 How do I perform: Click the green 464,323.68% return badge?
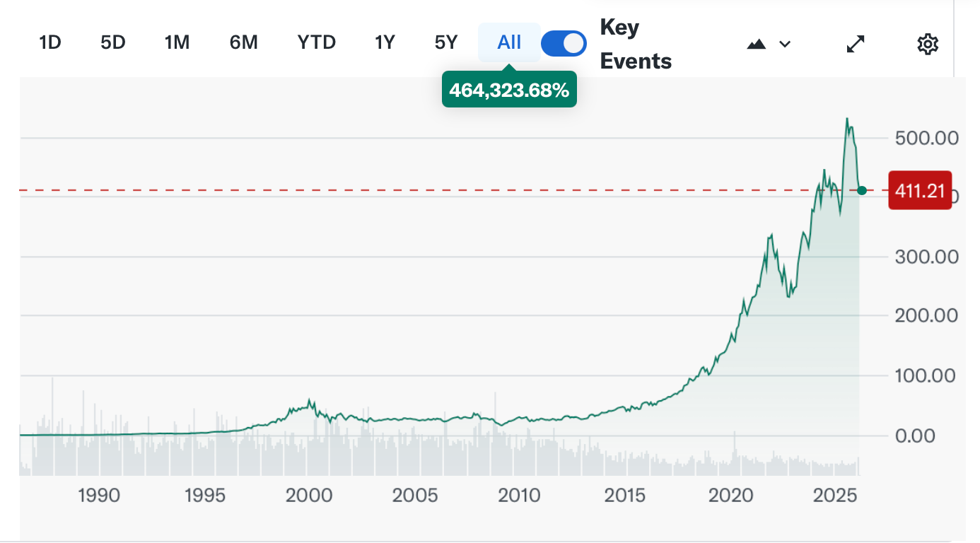[x=509, y=90]
